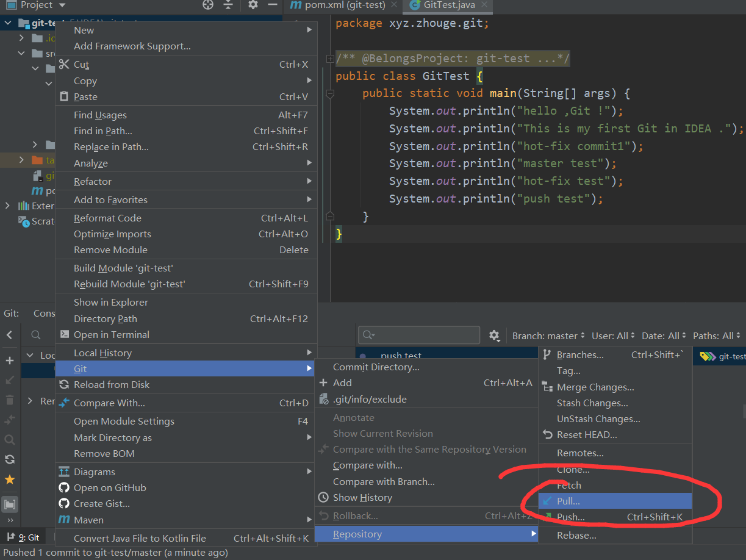Click the Branches fork icon
The height and width of the screenshot is (560, 746).
547,354
